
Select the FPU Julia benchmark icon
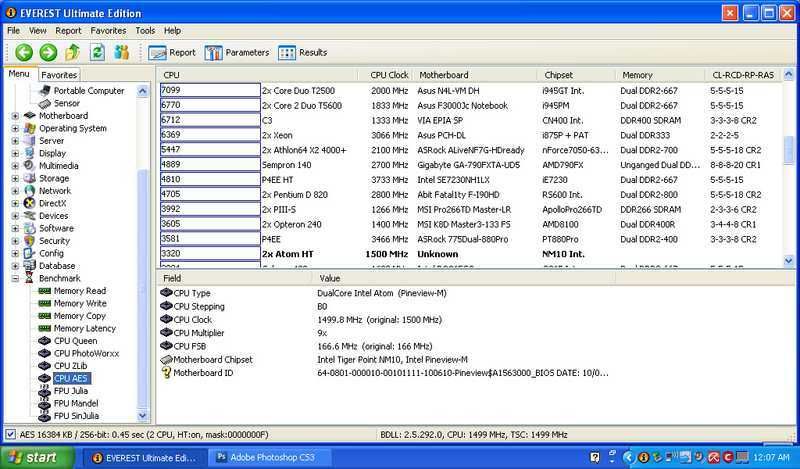click(x=45, y=391)
